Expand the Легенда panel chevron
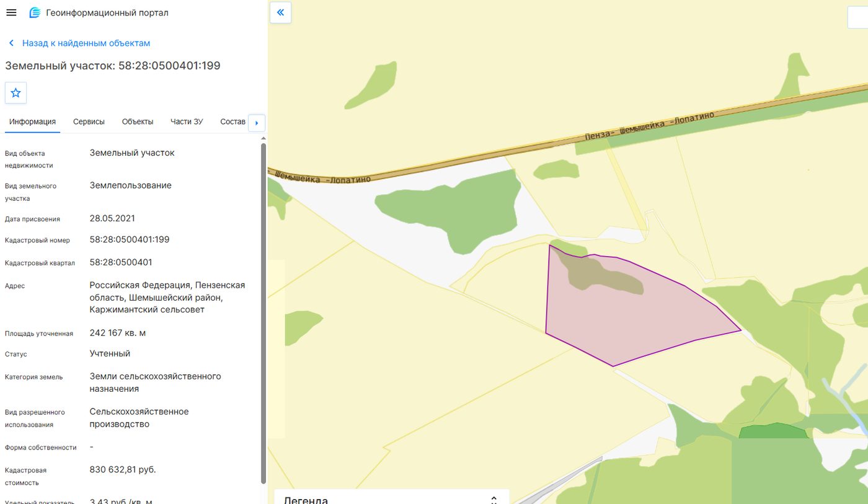 pyautogui.click(x=494, y=500)
